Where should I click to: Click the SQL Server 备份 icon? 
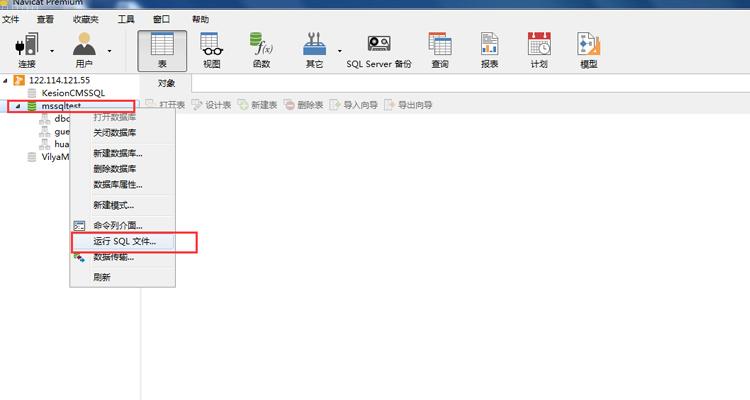(378, 48)
